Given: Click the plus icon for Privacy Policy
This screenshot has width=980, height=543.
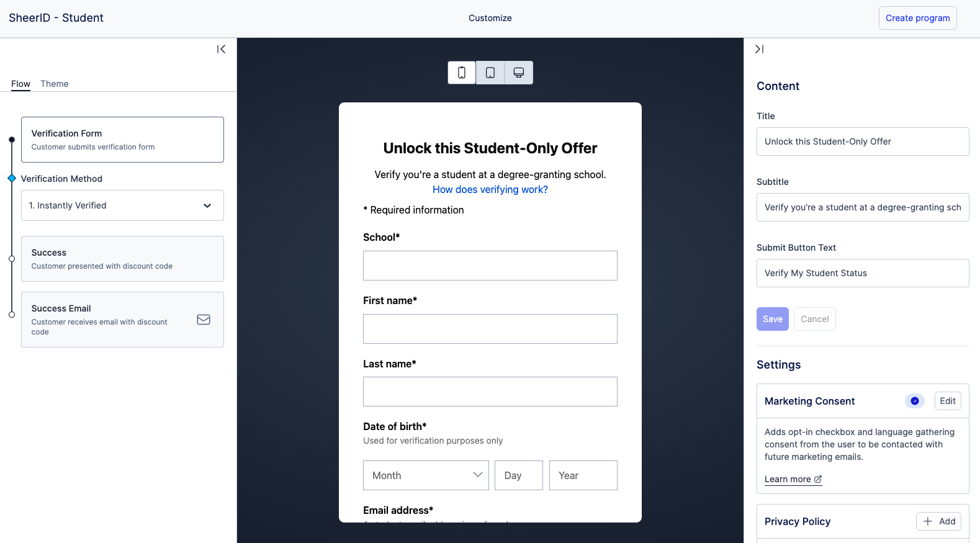Looking at the screenshot, I should 928,521.
